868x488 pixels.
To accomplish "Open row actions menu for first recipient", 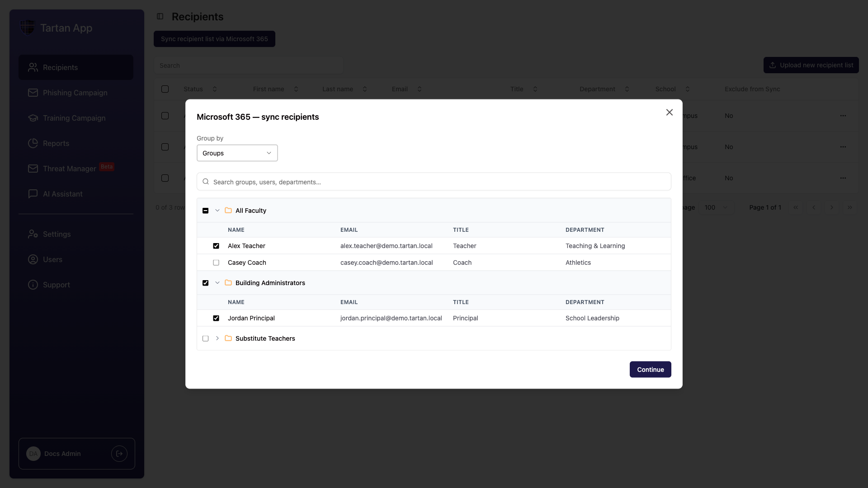I will tap(843, 116).
